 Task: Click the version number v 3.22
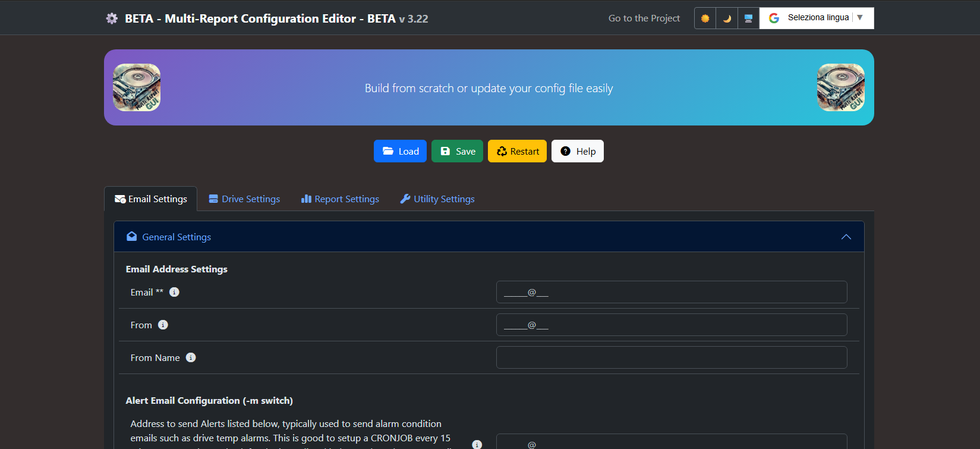(414, 18)
